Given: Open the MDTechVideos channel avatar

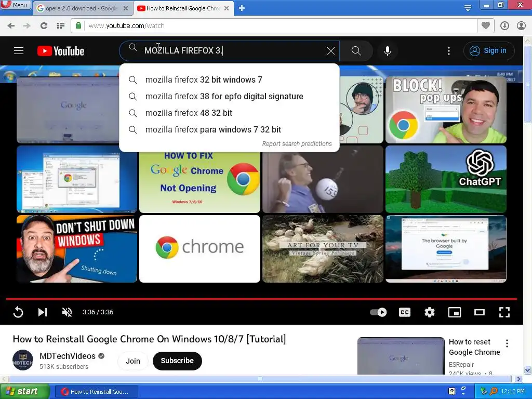Looking at the screenshot, I should tap(23, 360).
